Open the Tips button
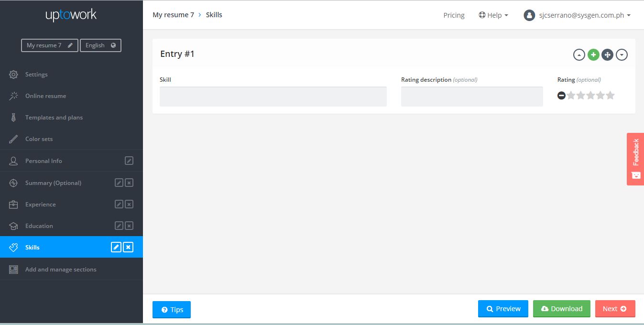Image resolution: width=644 pixels, height=325 pixels. click(172, 310)
